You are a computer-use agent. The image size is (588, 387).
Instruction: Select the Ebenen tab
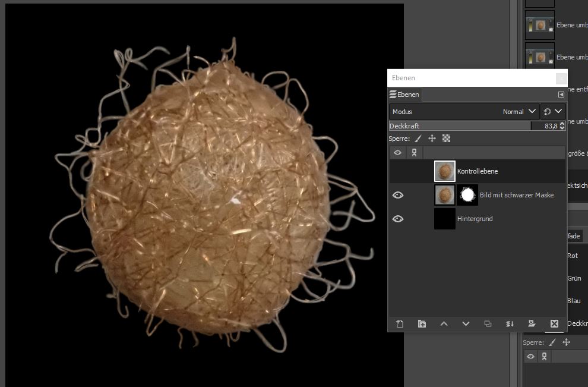(404, 95)
